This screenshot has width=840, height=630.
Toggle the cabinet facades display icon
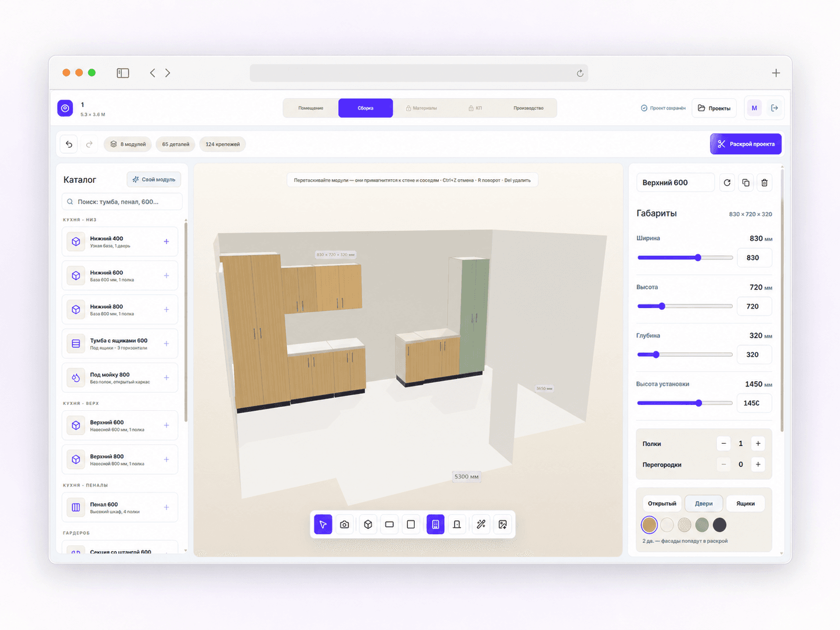tap(435, 524)
